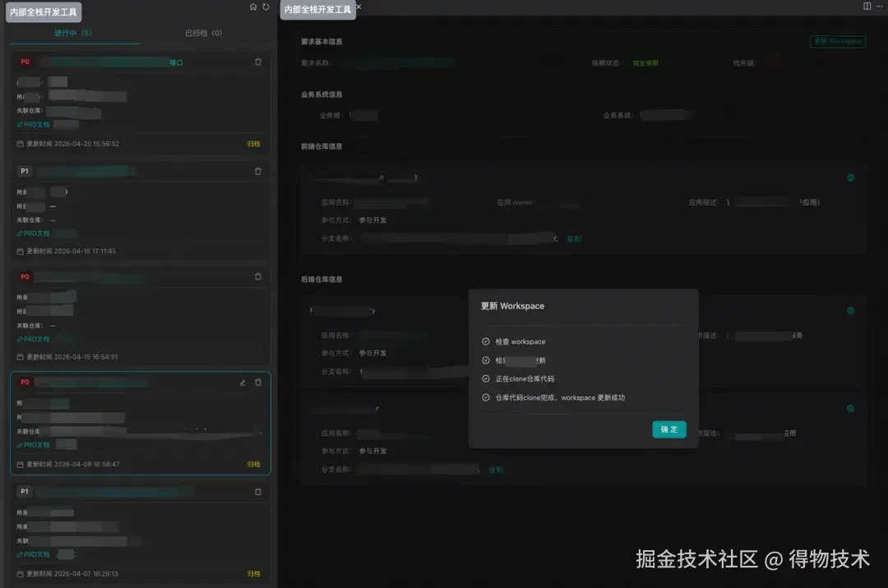Close the 内部全栈开发工具 editor tab
888x588 pixels.
pos(358,7)
